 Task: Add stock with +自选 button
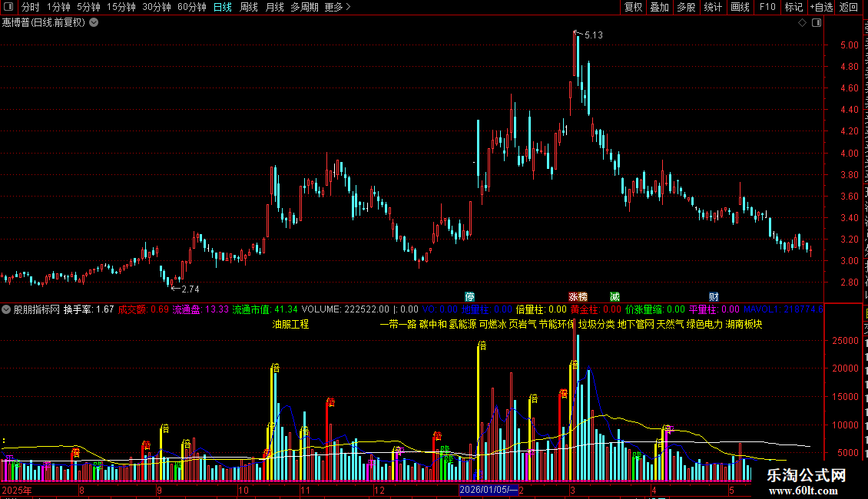(821, 7)
